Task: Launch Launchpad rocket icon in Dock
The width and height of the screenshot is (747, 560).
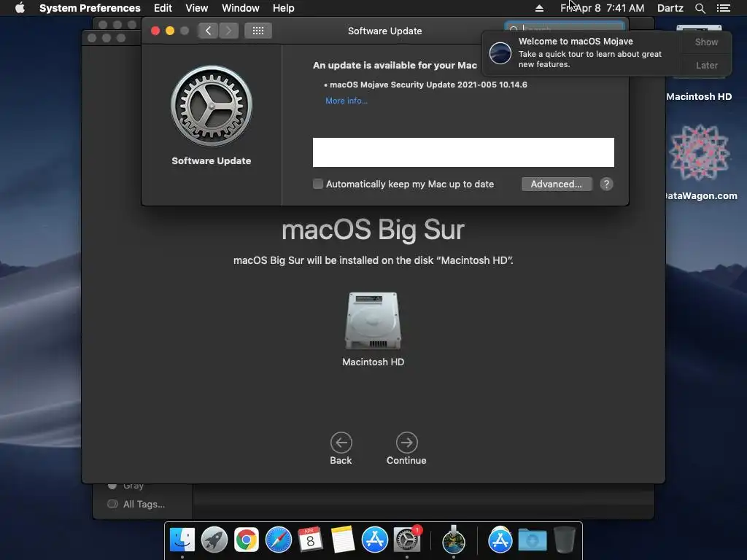Action: click(x=214, y=540)
